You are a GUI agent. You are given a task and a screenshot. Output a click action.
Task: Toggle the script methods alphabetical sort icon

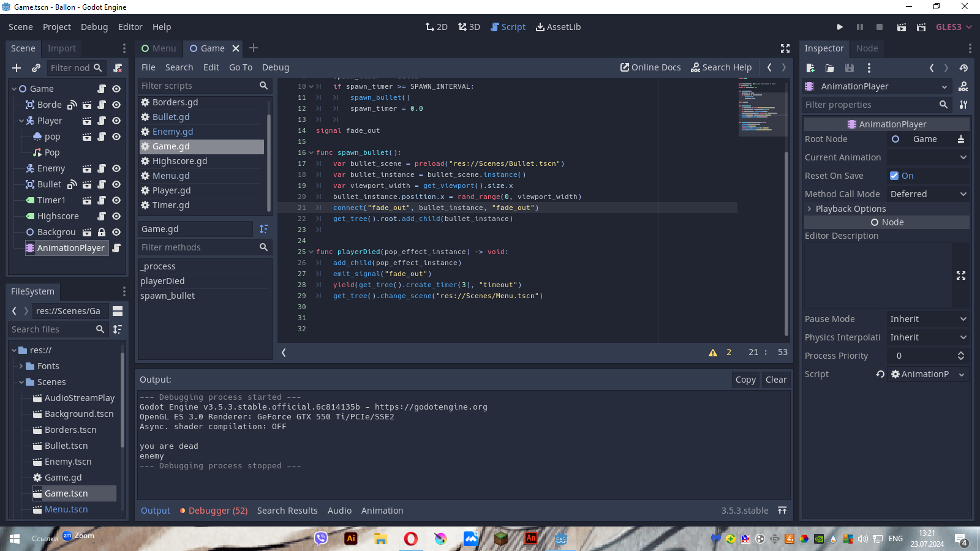[264, 229]
